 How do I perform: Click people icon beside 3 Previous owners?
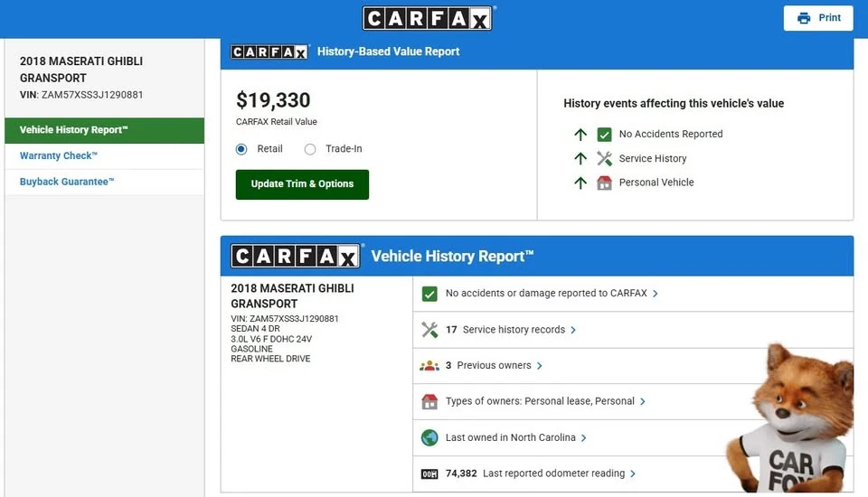coord(429,366)
